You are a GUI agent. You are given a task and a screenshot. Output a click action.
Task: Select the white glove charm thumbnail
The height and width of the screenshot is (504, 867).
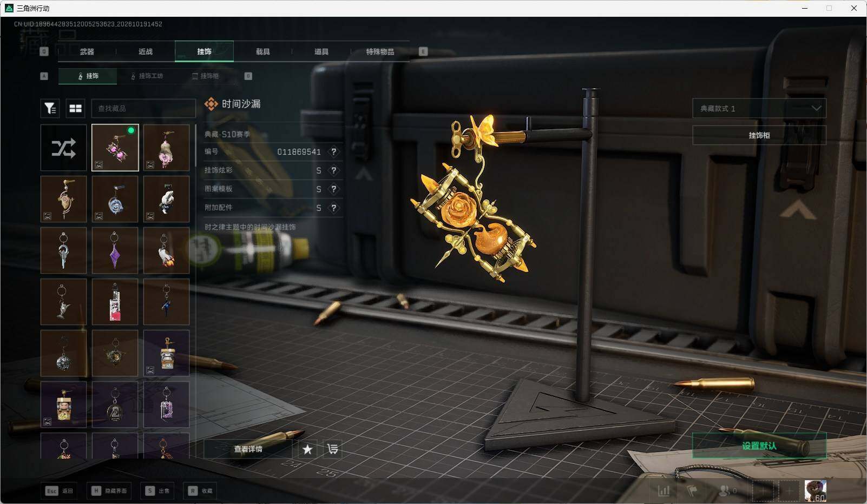click(x=166, y=199)
